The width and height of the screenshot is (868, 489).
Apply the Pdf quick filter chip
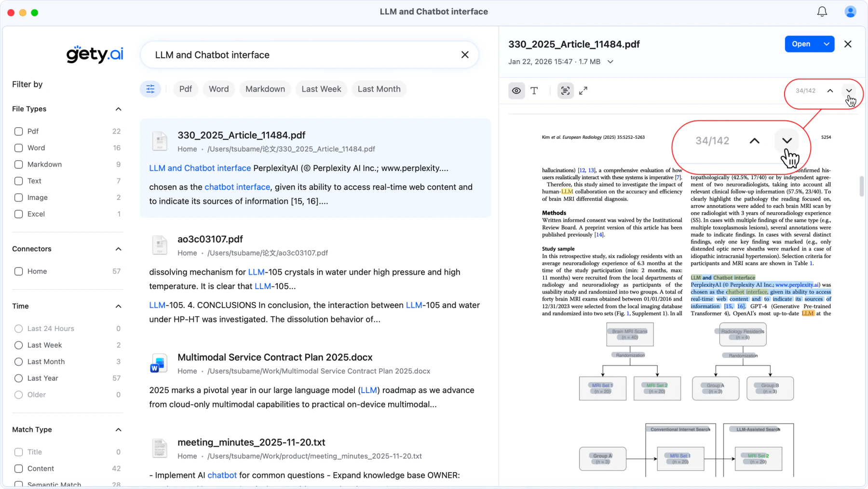(186, 89)
